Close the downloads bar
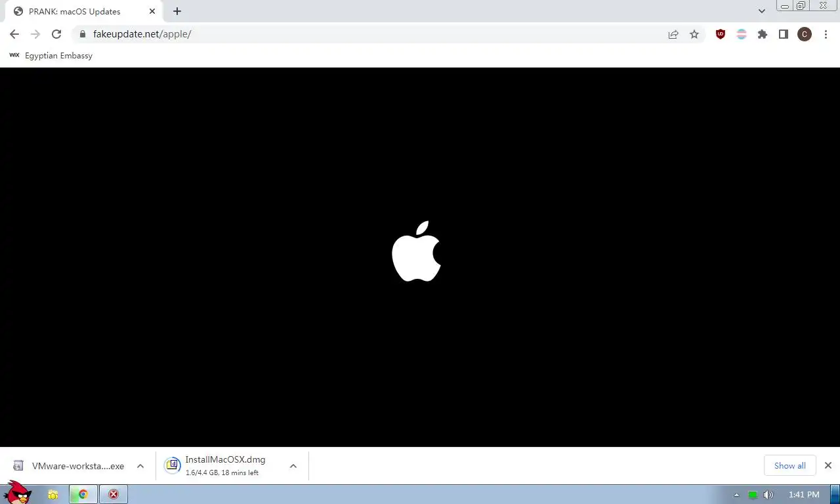The image size is (840, 504). (x=828, y=465)
